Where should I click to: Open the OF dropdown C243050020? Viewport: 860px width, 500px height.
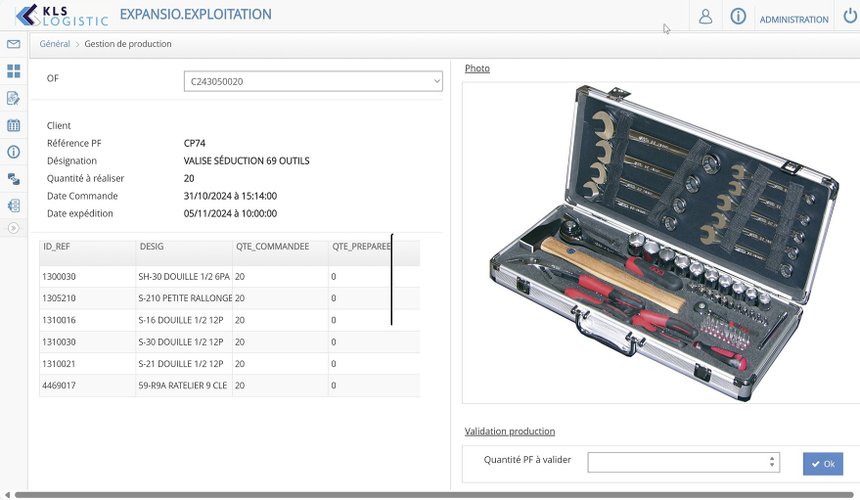pyautogui.click(x=313, y=81)
